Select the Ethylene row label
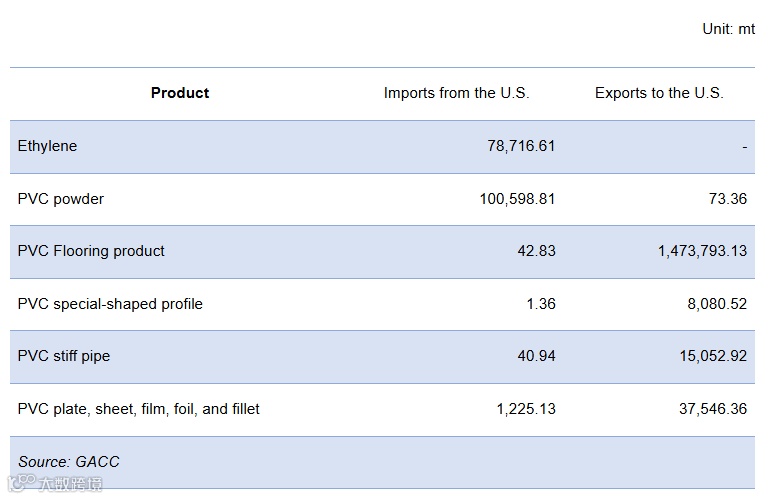 click(x=47, y=146)
